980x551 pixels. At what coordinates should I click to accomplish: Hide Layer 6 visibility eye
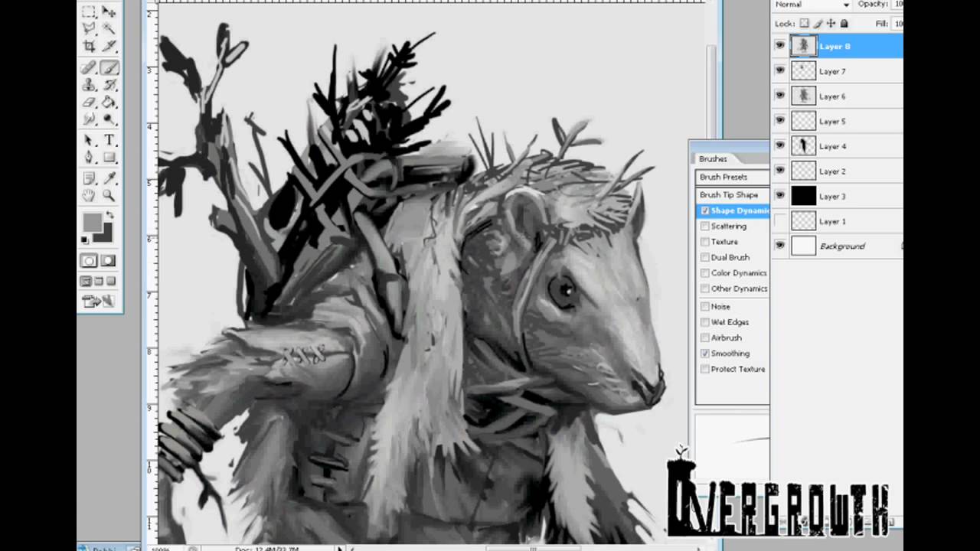click(780, 96)
